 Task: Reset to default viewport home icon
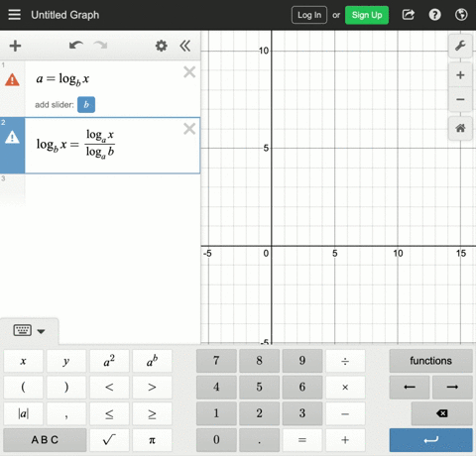tap(460, 128)
